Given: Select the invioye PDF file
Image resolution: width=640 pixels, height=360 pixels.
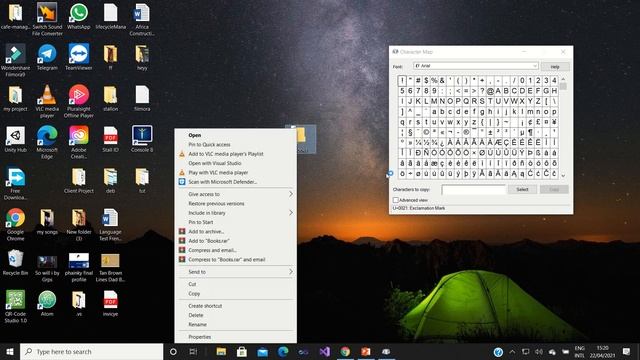Looking at the screenshot, I should point(110,303).
